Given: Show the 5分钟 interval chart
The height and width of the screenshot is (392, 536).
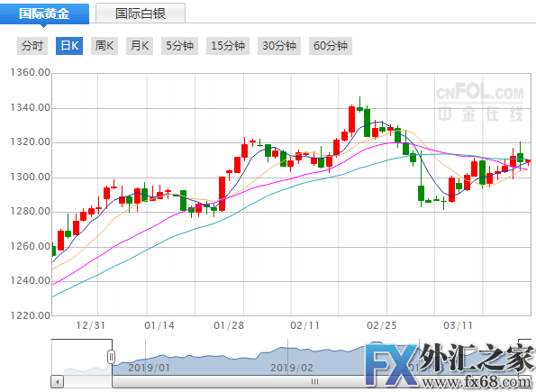Looking at the screenshot, I should pyautogui.click(x=179, y=46).
